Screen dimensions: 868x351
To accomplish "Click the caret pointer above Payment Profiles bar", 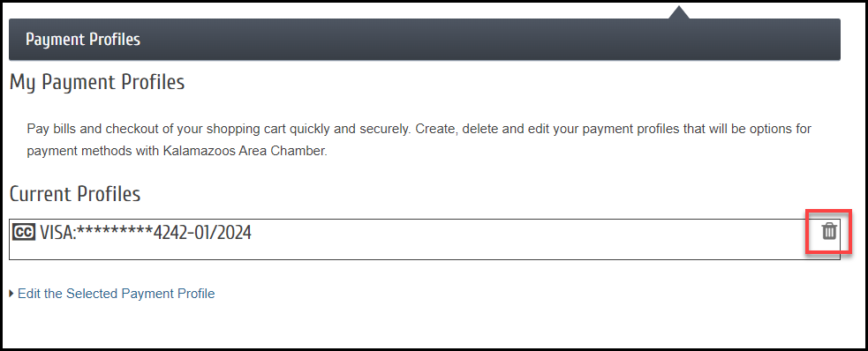I will pos(679,12).
